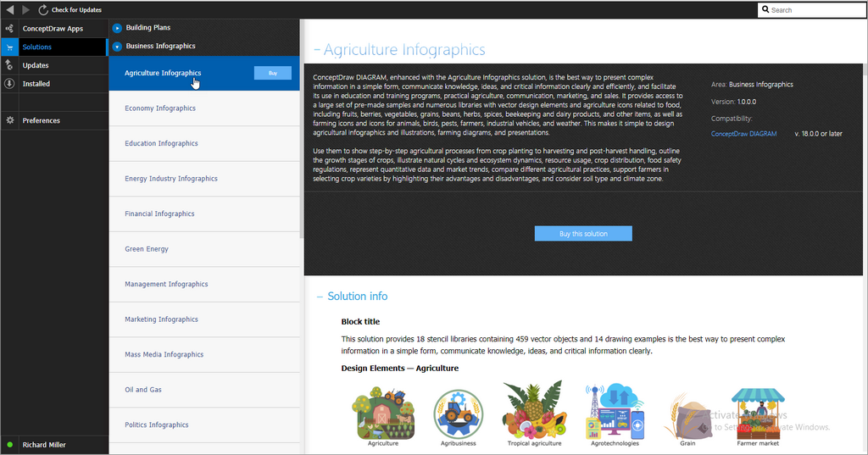Viewport: 868px width, 455px height.
Task: Collapse the Business Infographics category
Action: point(117,47)
